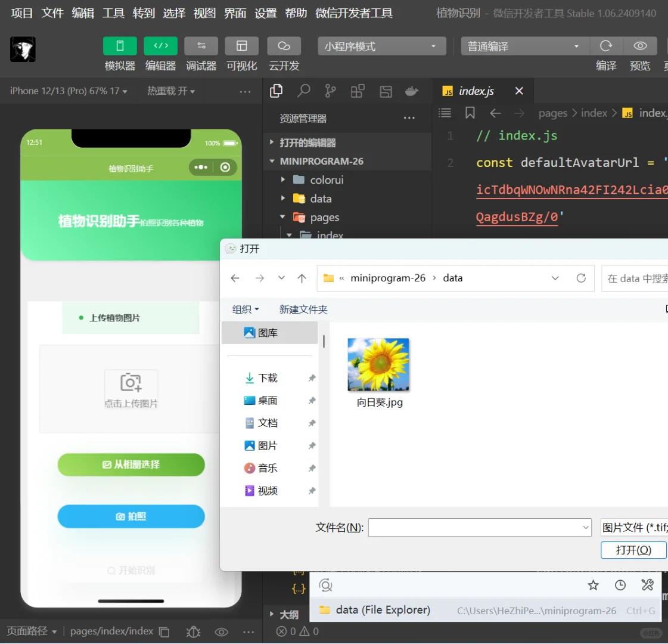Click the 打开(O) button
The height and width of the screenshot is (644, 668).
pos(633,550)
